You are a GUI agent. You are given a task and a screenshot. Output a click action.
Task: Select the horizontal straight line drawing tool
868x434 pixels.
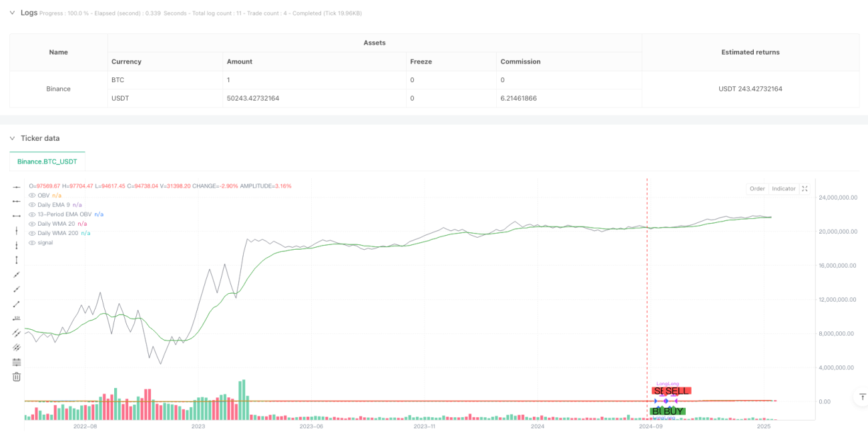point(17,186)
